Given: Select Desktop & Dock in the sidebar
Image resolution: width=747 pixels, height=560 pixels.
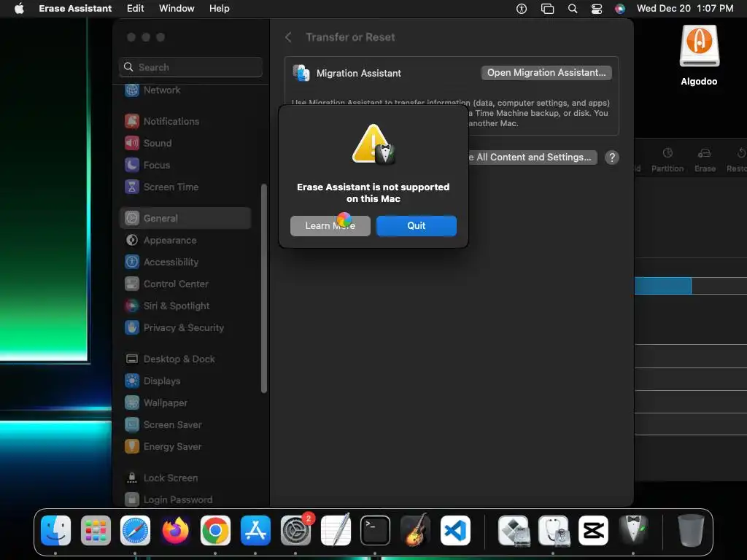Looking at the screenshot, I should pyautogui.click(x=186, y=359).
